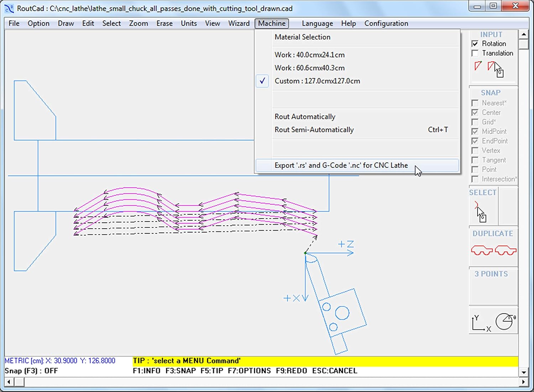
Task: Enable Tangent snap checkbox
Action: pos(475,160)
